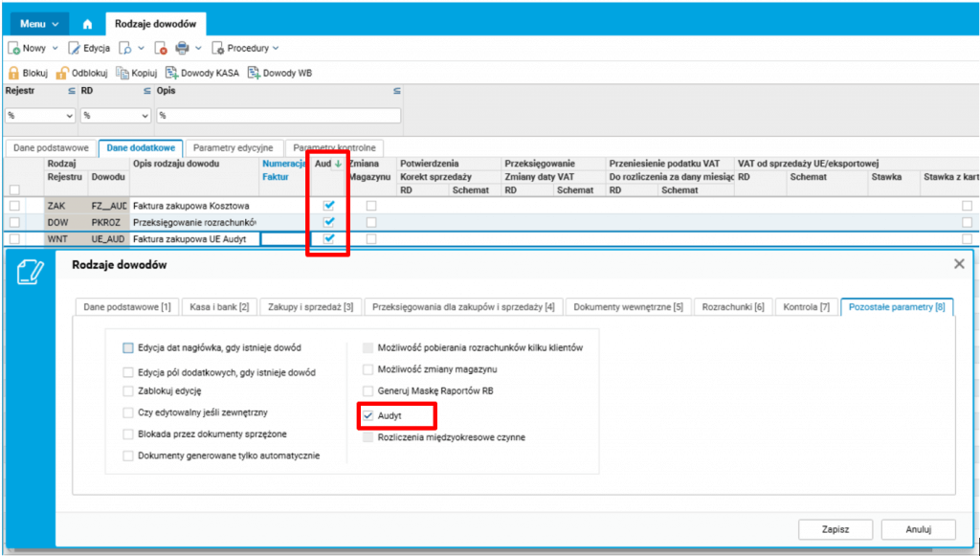Click the Anuluj button
The image size is (980, 556).
[919, 529]
